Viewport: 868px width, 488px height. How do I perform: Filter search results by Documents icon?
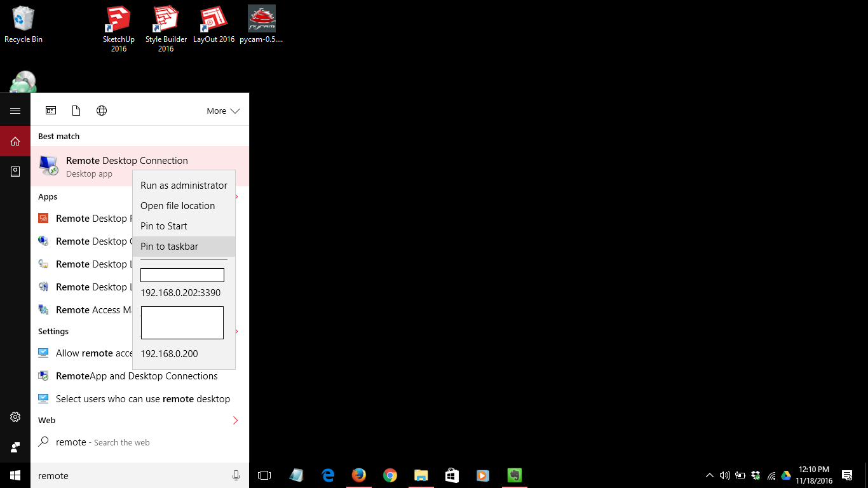coord(76,111)
